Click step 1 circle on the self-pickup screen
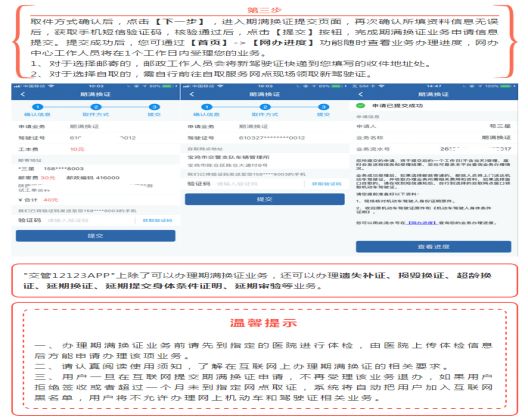This screenshot has height=419, width=528. [207, 107]
